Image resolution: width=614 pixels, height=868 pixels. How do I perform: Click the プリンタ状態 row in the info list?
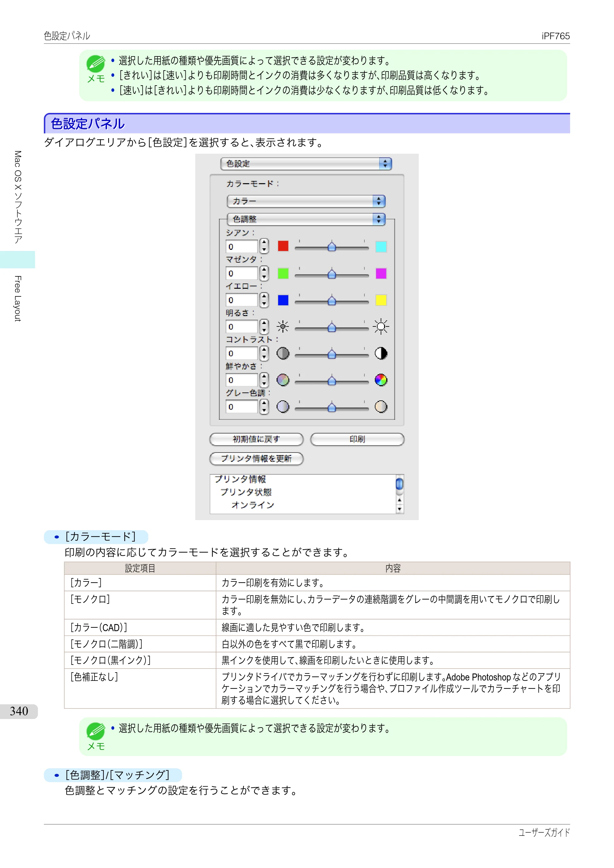point(246,492)
